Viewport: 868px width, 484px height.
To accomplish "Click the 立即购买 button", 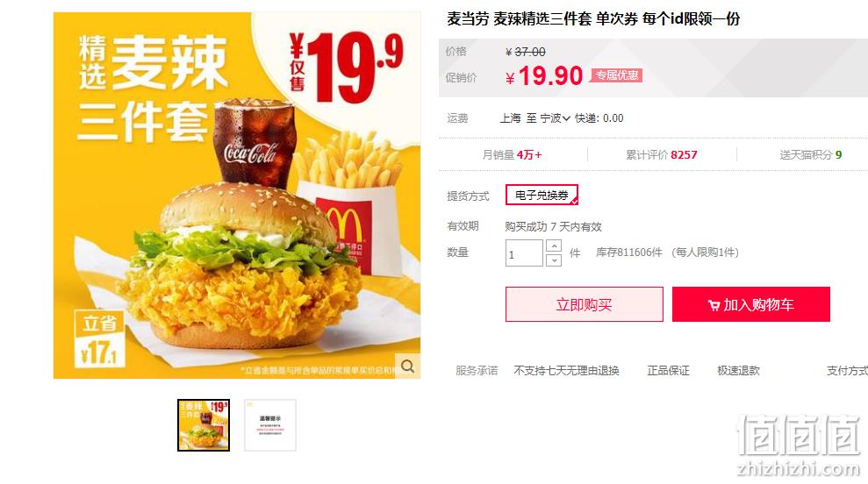I will [x=584, y=304].
